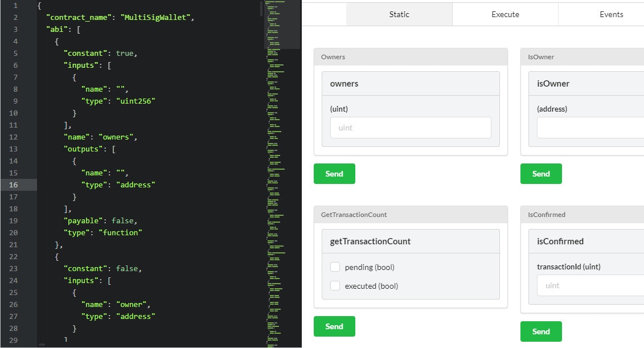Screen dimensions: 644x348
Task: Click the Owners card header
Action: (411, 57)
